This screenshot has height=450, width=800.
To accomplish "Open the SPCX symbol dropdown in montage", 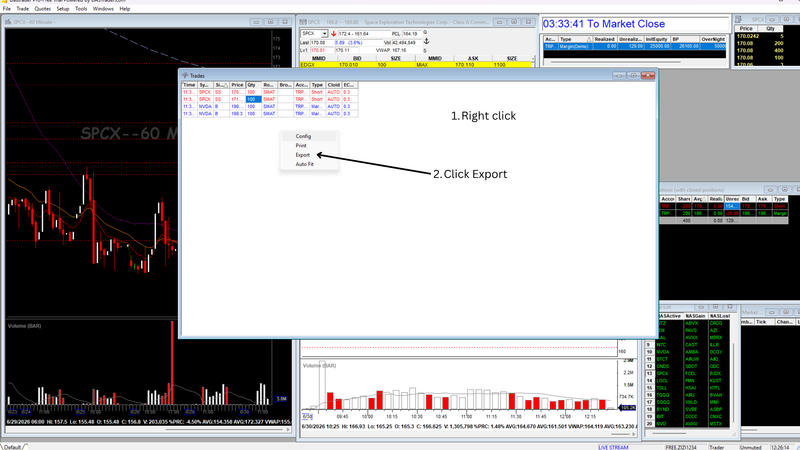I will tap(324, 34).
